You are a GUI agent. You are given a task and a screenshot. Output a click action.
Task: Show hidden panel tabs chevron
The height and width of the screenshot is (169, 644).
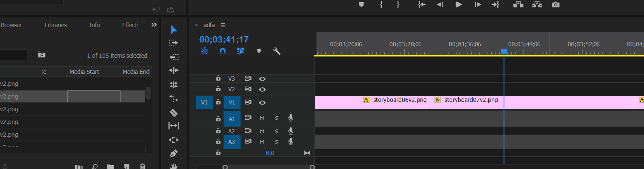pyautogui.click(x=154, y=25)
